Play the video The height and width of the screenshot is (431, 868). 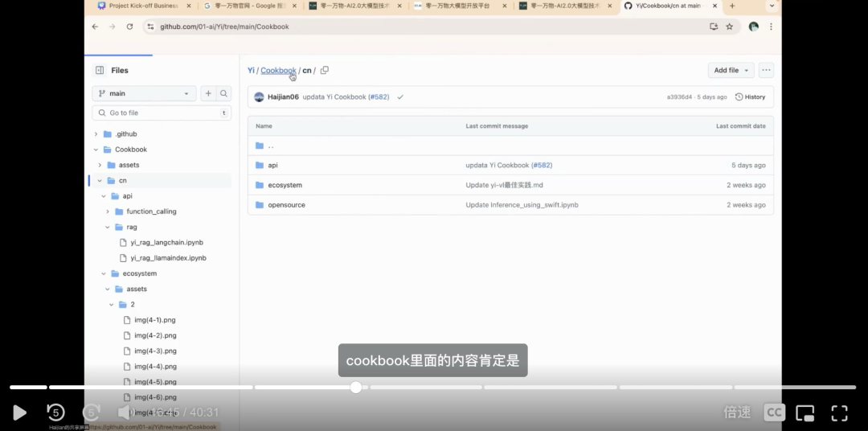point(19,413)
